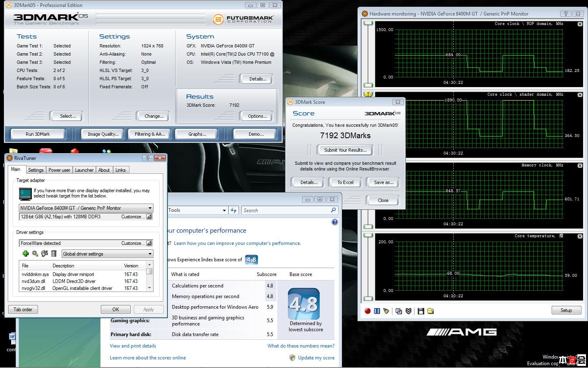Click the yellow warning icon beside shader graph
The width and height of the screenshot is (588, 368).
(x=368, y=94)
